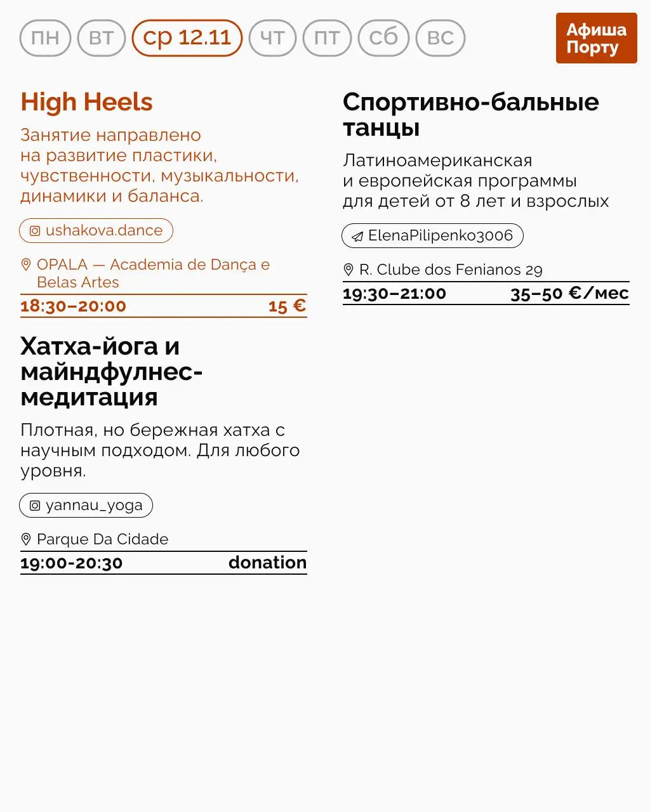
Task: Click location pin next to Parque Da Cidade
Action: click(x=26, y=539)
